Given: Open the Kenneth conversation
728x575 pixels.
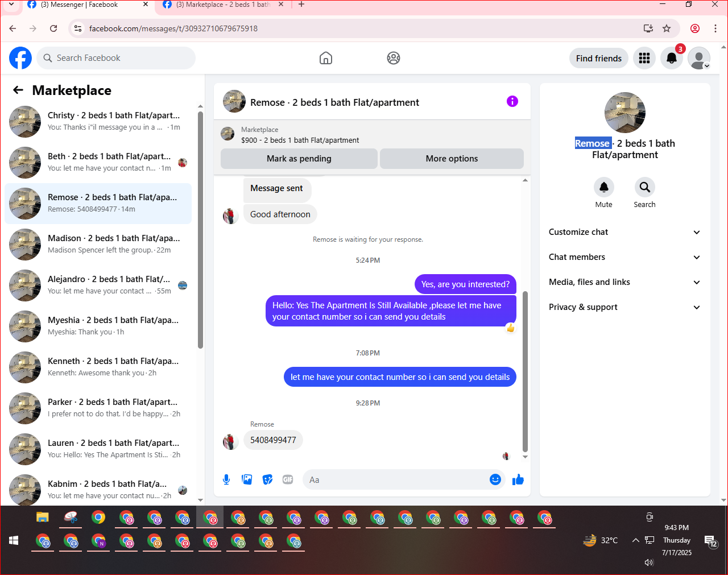Looking at the screenshot, I should (98, 367).
